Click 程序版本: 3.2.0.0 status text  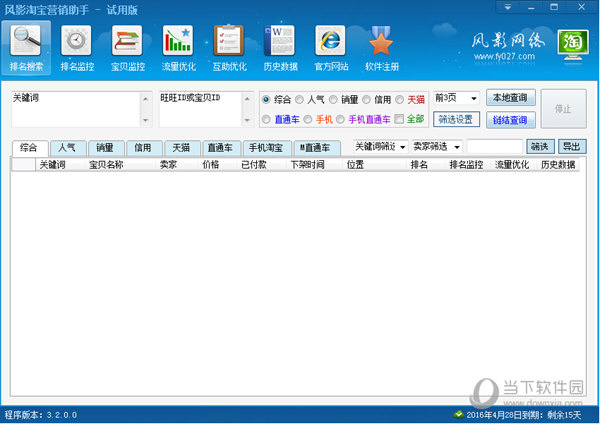(x=41, y=415)
